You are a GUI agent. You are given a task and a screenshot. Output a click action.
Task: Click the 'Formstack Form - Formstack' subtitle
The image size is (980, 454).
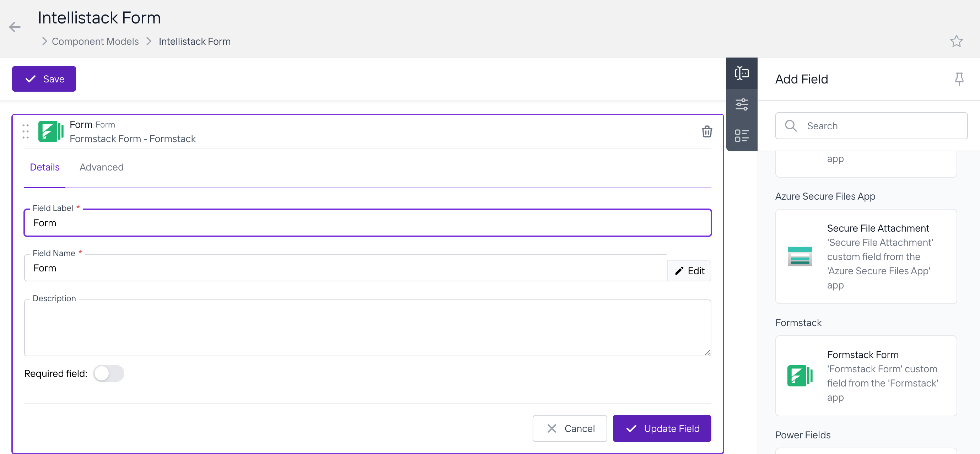(133, 139)
